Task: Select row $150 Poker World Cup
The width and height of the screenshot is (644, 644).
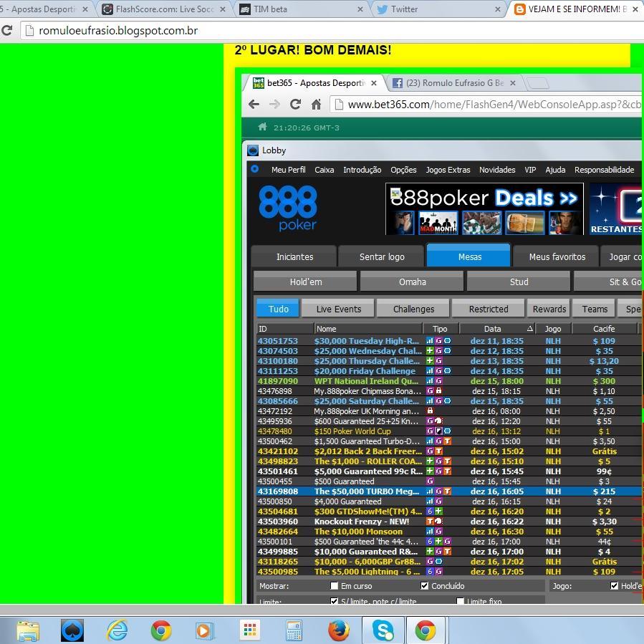Action: pyautogui.click(x=448, y=431)
